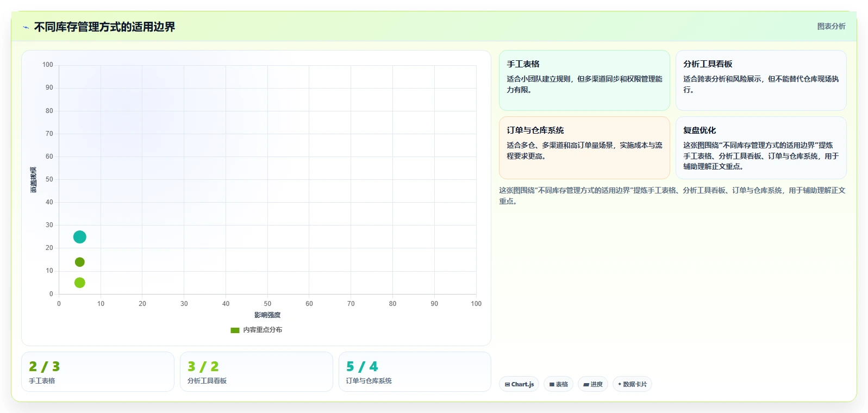Open the 手工表格 description card
Viewport: 868px width, 413px height.
tap(584, 80)
